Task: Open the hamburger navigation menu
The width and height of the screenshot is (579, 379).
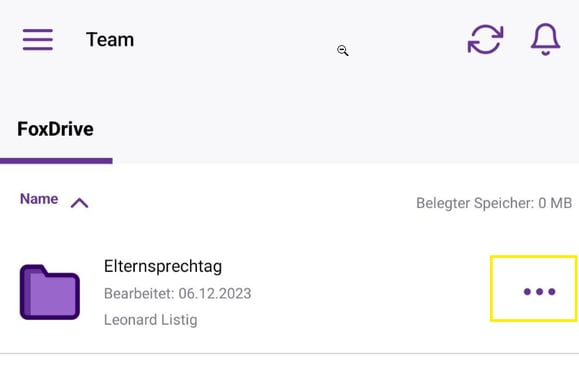Action: point(38,39)
